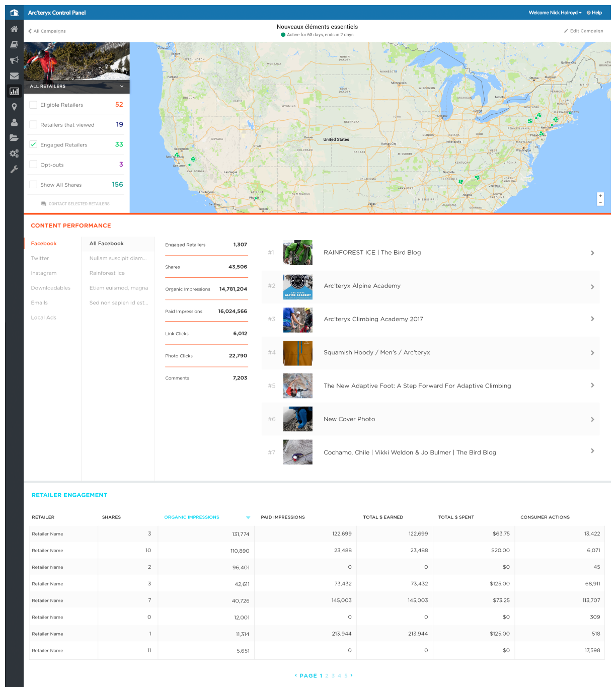Open the Home section in sidebar
Screen dimensions: 616x687
click(x=14, y=29)
